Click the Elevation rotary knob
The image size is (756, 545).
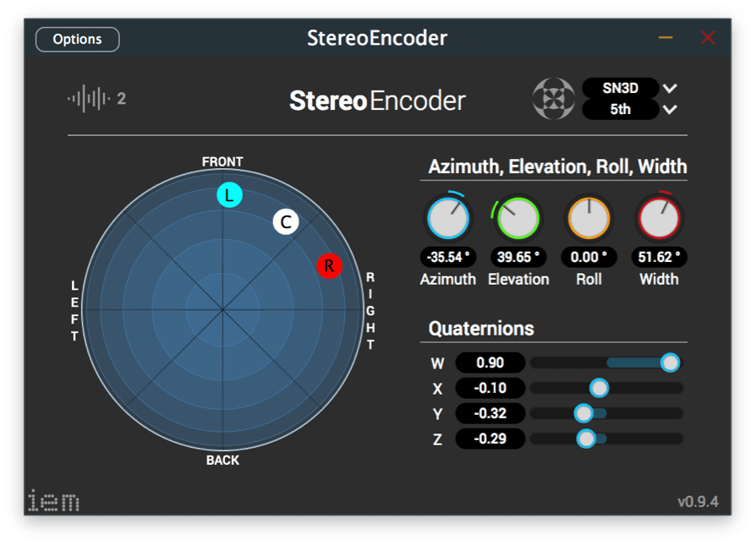coord(518,218)
